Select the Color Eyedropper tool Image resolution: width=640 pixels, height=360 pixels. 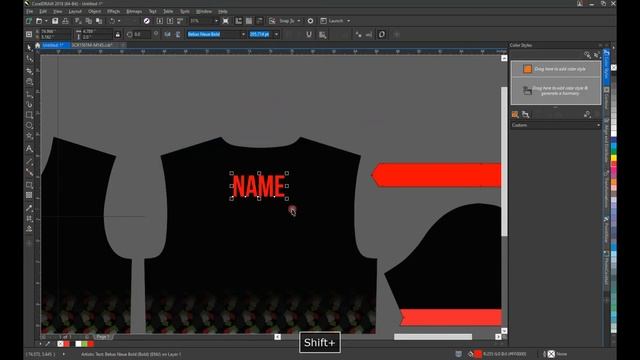(29, 208)
